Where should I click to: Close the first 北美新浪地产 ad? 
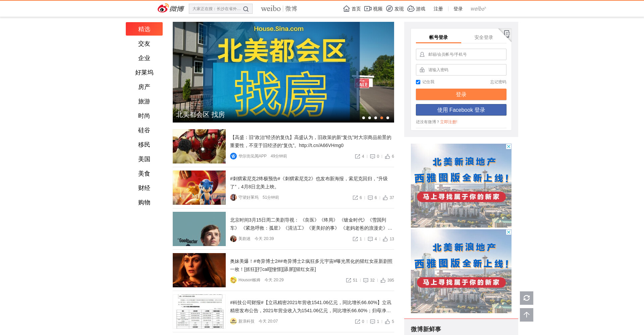509,146
